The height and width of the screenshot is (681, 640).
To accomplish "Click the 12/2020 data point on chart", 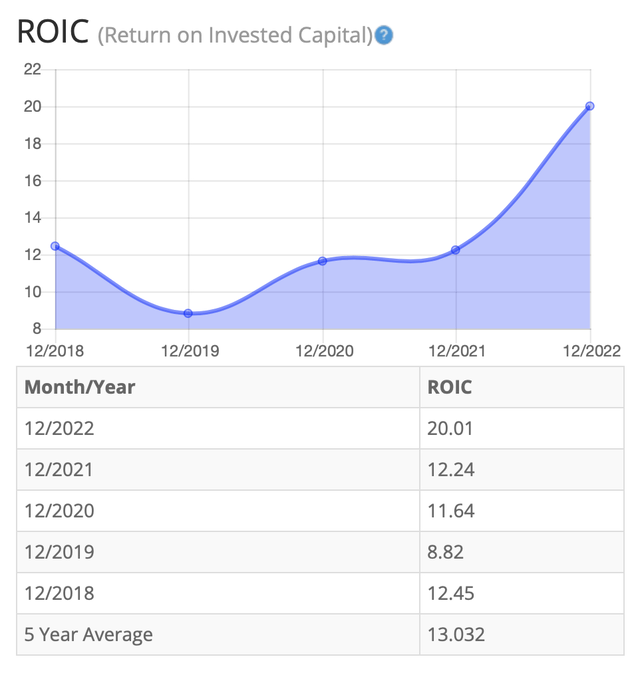I will pos(322,261).
